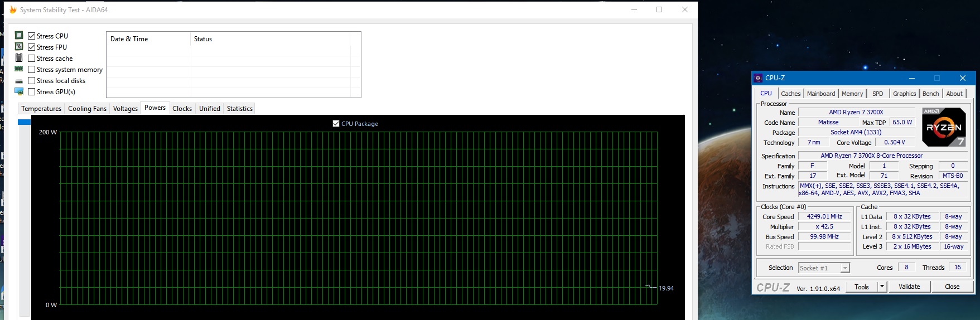Click the Level 3 cache 2 x 16 MBytes value

pyautogui.click(x=912, y=246)
